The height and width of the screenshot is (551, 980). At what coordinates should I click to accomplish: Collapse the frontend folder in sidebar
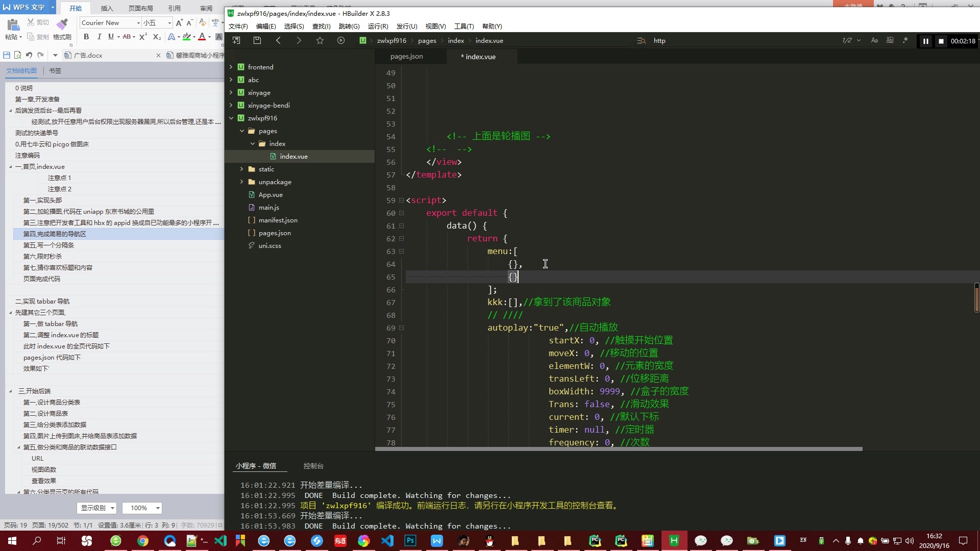(231, 67)
